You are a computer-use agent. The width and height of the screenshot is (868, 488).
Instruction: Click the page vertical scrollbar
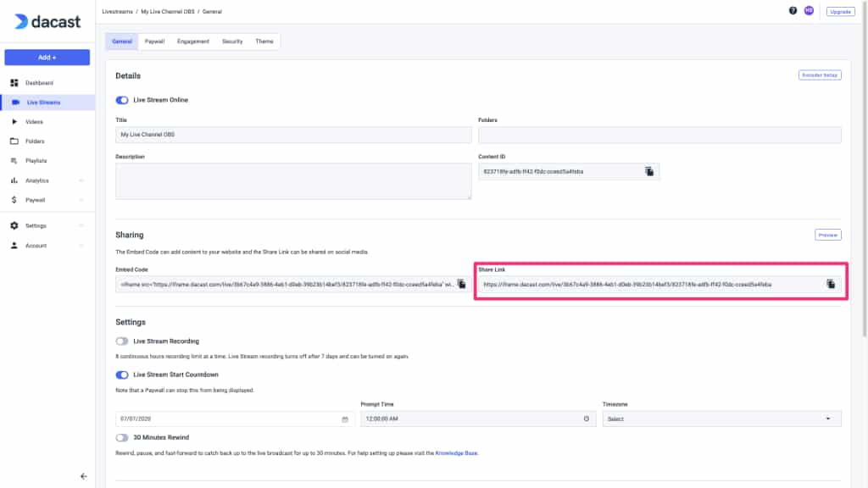pyautogui.click(x=865, y=169)
